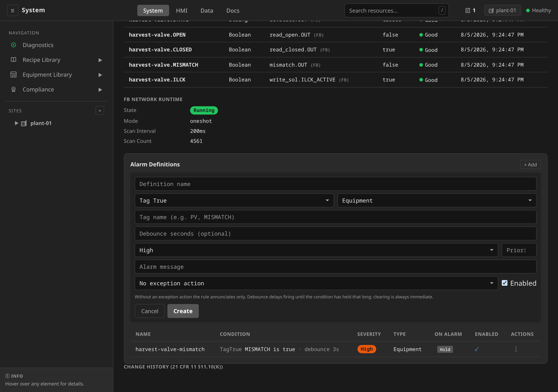Click the Good status dot for harvest-valve.ILCK
The image size is (558, 392).
421,80
